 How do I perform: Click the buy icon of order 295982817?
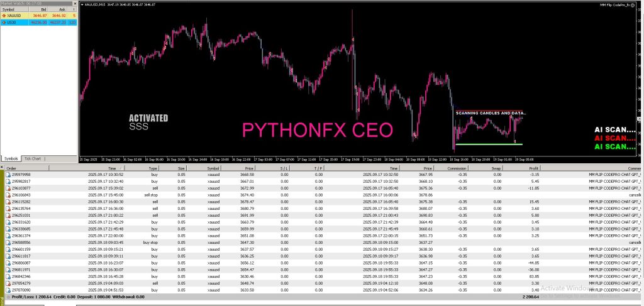[8, 182]
